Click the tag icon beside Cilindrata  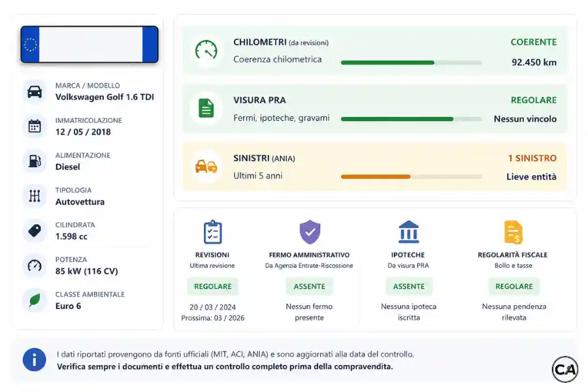pyautogui.click(x=35, y=231)
